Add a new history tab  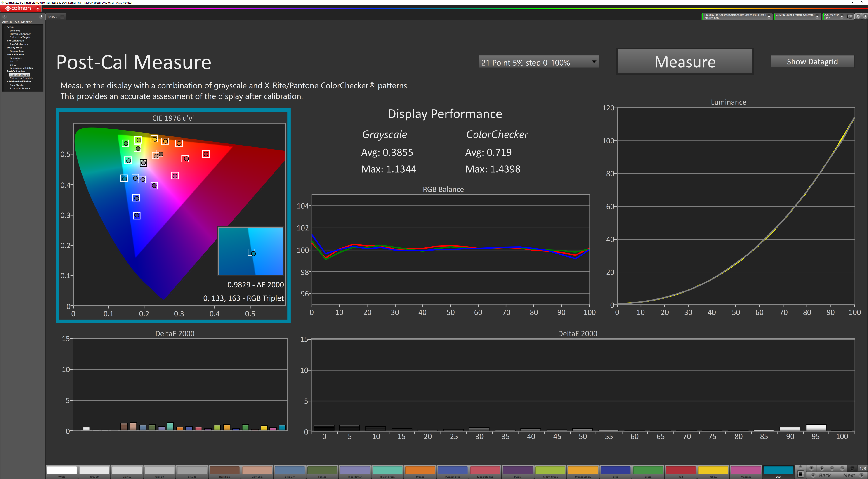(x=62, y=17)
